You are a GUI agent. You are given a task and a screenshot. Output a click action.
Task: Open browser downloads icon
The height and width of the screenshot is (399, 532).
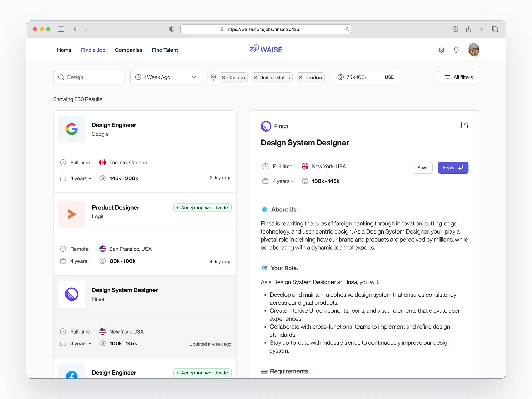(455, 29)
